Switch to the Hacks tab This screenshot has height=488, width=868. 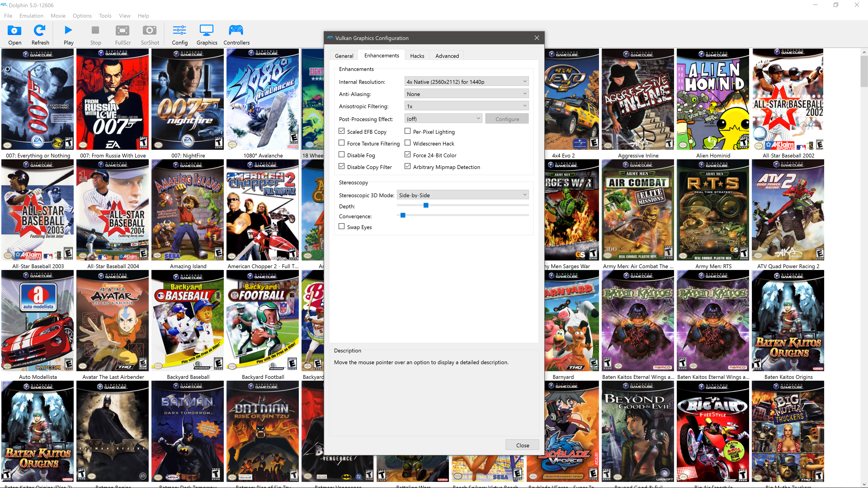point(417,56)
